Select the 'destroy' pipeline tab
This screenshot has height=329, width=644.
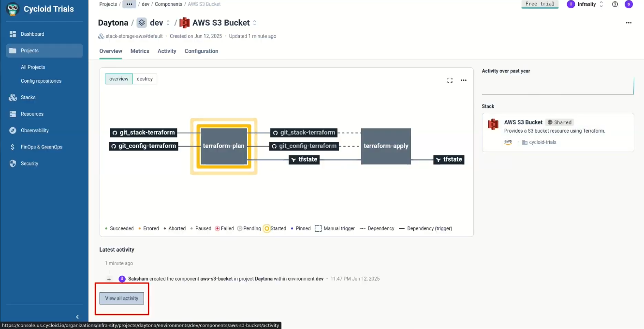[145, 79]
